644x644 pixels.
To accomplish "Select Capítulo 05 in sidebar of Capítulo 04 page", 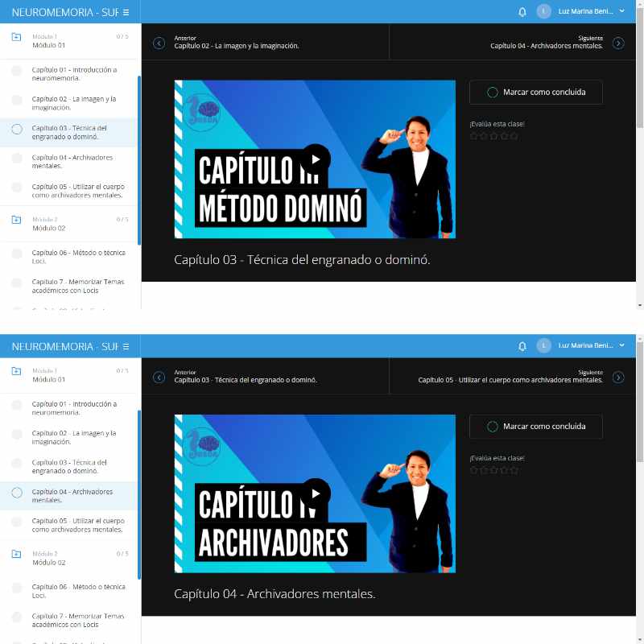I will click(x=76, y=525).
